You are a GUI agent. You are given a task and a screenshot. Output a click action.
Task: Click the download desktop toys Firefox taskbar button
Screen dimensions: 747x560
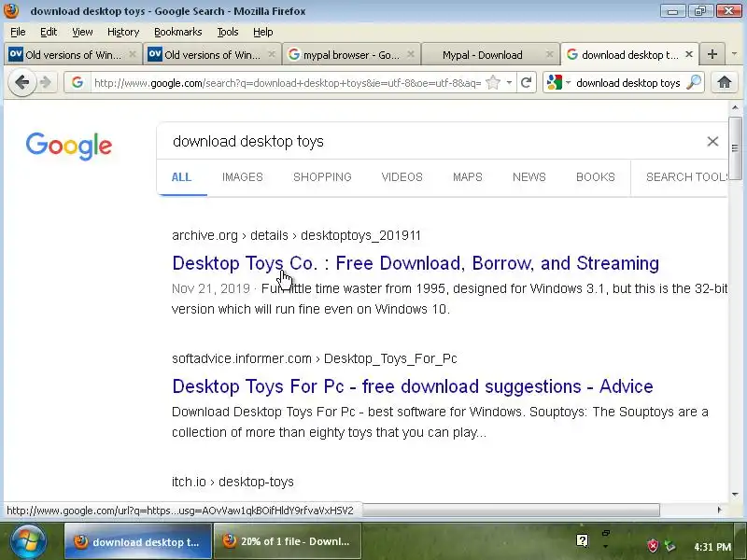point(138,541)
